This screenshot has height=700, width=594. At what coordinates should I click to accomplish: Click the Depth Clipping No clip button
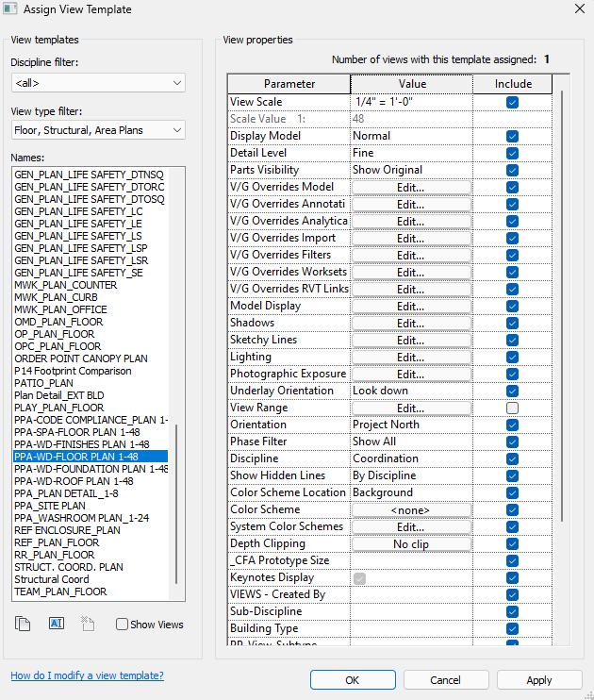click(411, 543)
